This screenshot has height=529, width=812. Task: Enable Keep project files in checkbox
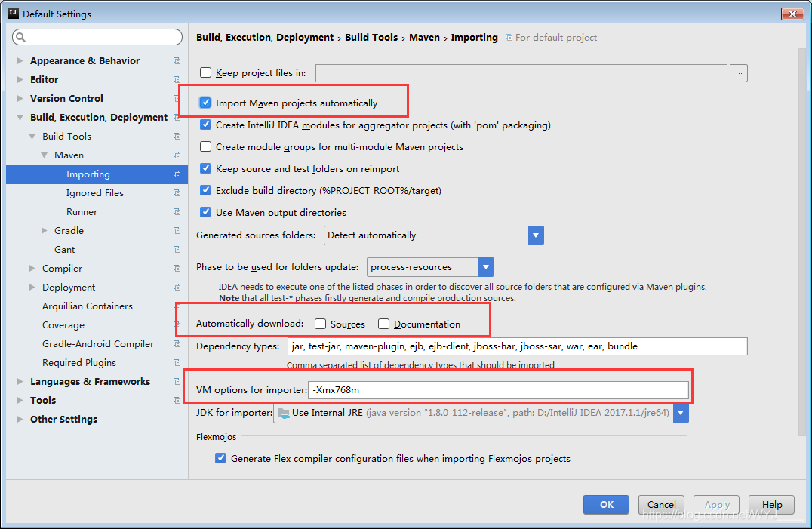pyautogui.click(x=205, y=72)
